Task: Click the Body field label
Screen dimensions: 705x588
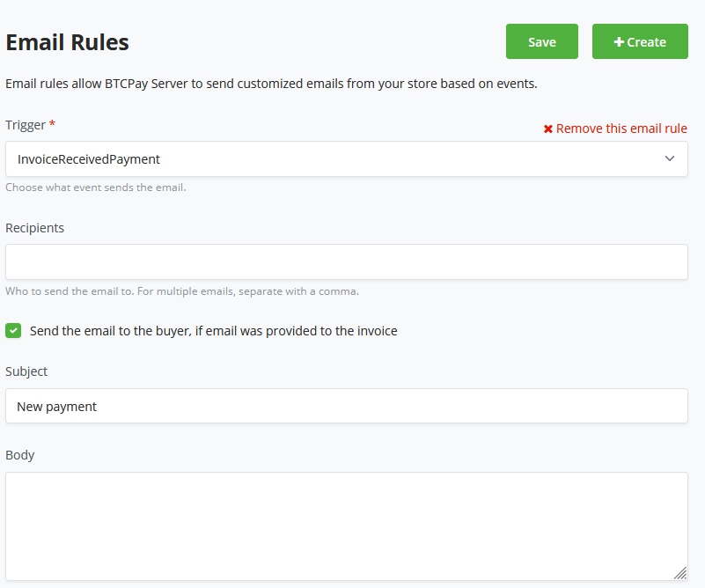Action: click(x=20, y=455)
